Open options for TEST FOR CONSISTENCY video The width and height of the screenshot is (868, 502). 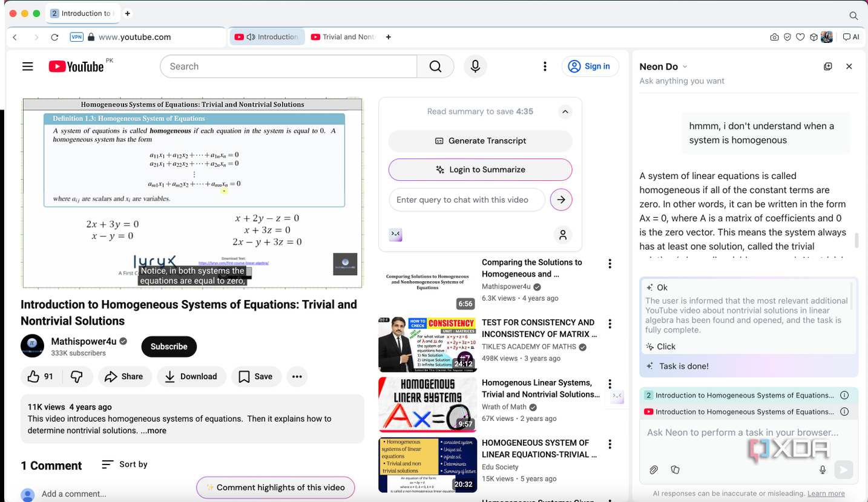click(x=610, y=324)
